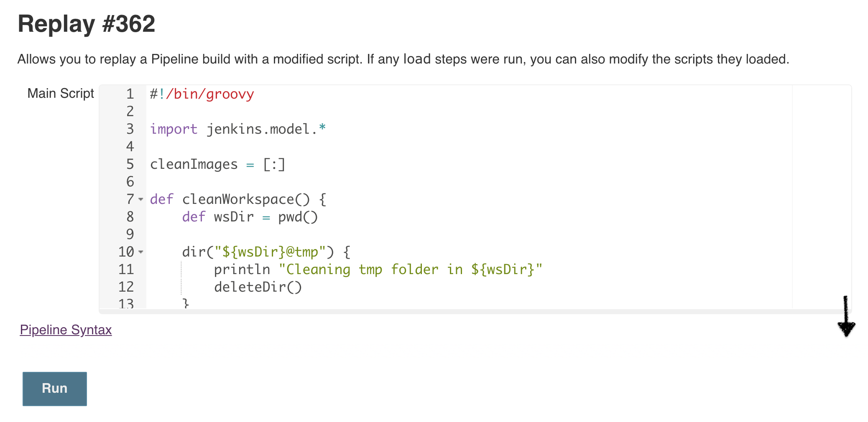Click the def wsDir = pwd() line
This screenshot has height=422, width=868.
(250, 217)
